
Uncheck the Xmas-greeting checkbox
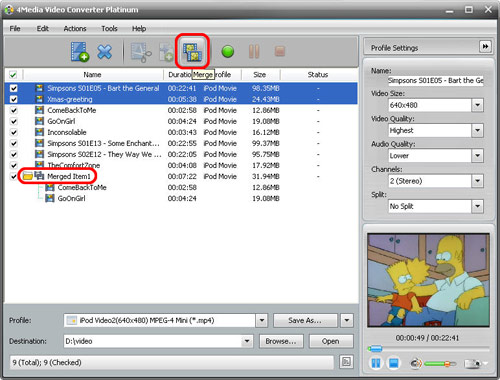[x=14, y=99]
